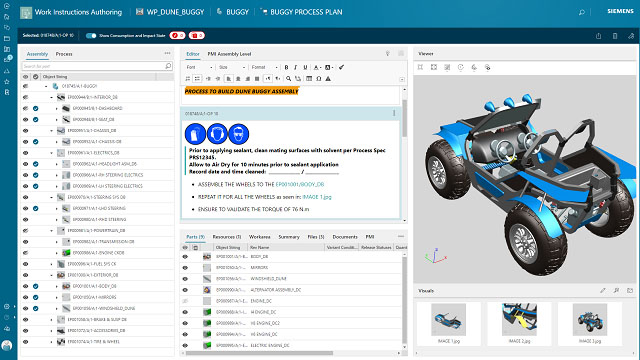Click the justify alignment icon in editor toolbar
This screenshot has height=360, width=640.
[x=257, y=79]
